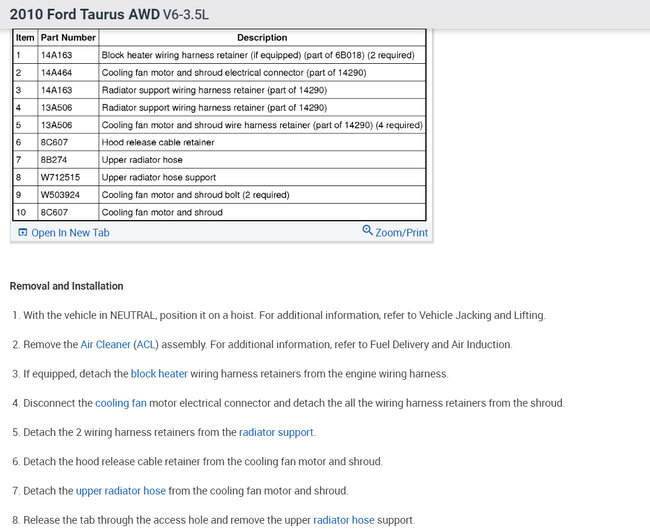The width and height of the screenshot is (650, 529).
Task: Follow the ACL link
Action: pyautogui.click(x=146, y=345)
